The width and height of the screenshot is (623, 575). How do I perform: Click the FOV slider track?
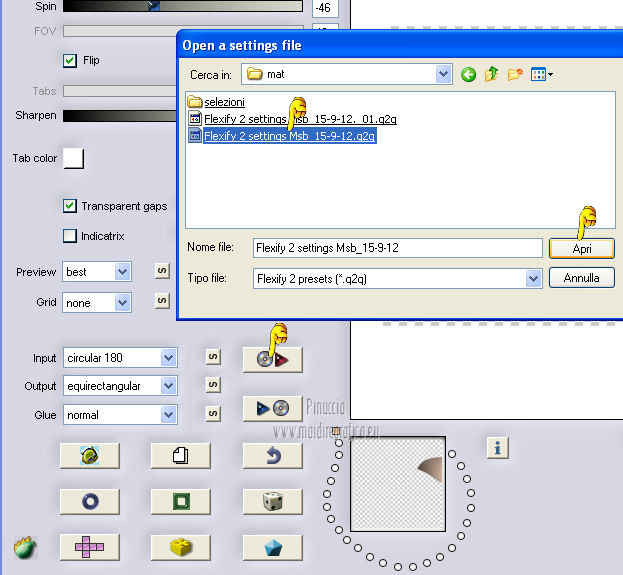[x=119, y=31]
